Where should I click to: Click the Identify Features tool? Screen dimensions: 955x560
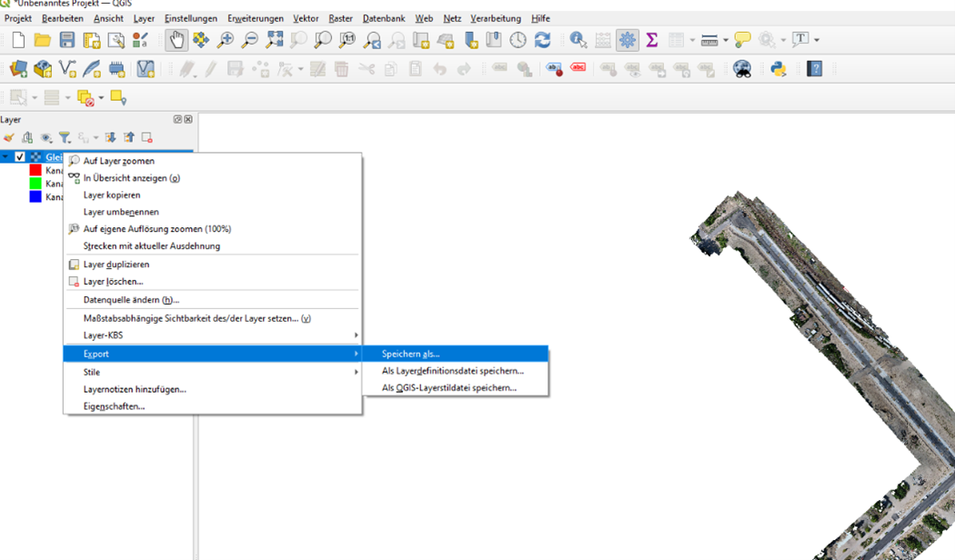click(x=578, y=40)
